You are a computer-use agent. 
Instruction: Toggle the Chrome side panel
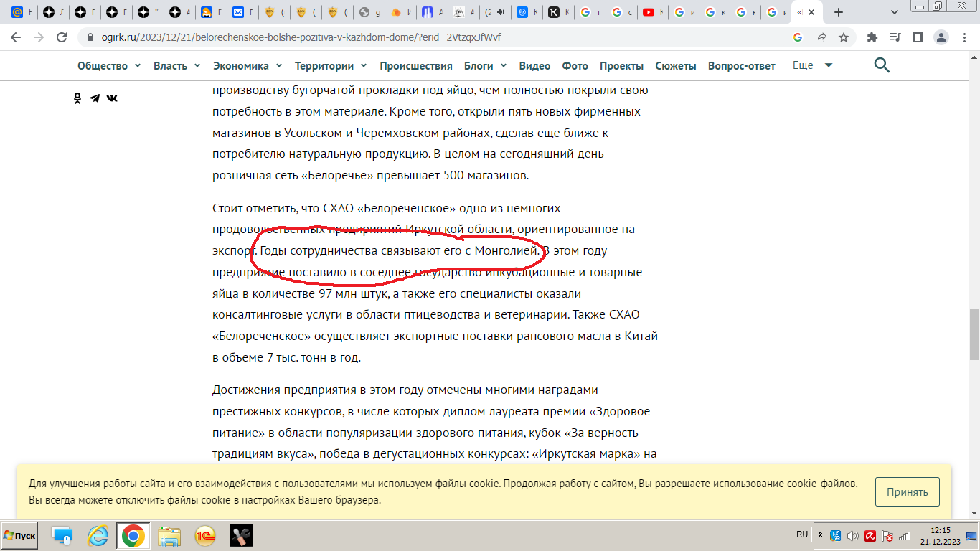click(918, 37)
